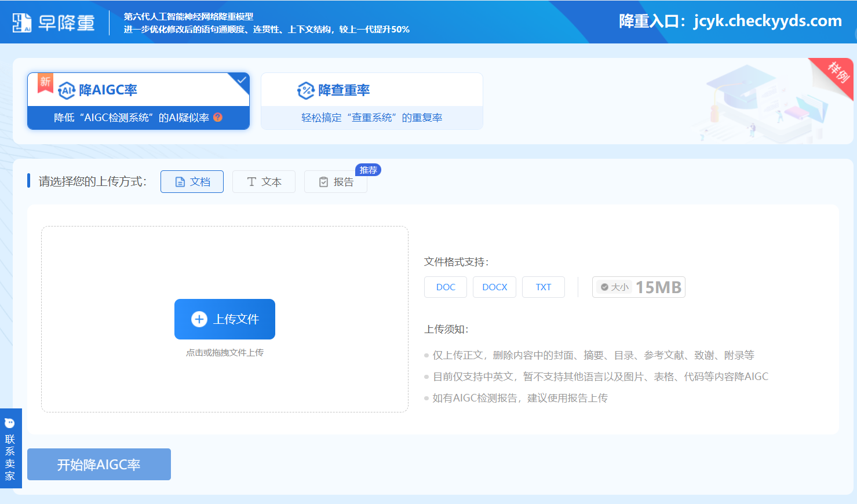Click the plus circle icon on 上传文件
The width and height of the screenshot is (857, 504).
pos(199,319)
